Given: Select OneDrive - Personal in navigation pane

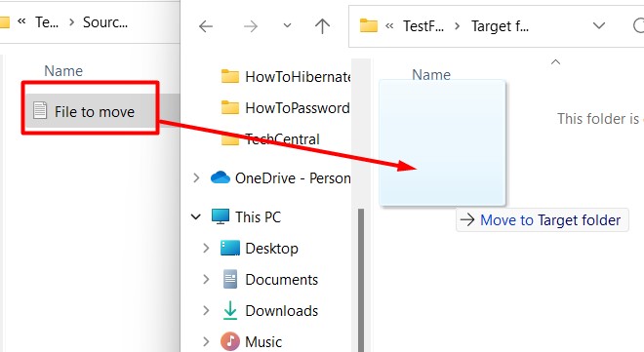Looking at the screenshot, I should tap(293, 178).
